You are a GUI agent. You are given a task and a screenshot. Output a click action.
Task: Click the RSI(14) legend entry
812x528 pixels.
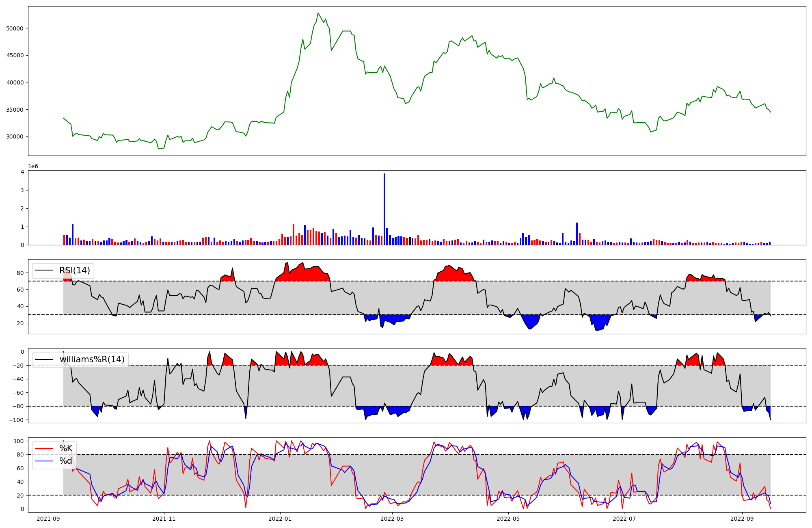(74, 270)
